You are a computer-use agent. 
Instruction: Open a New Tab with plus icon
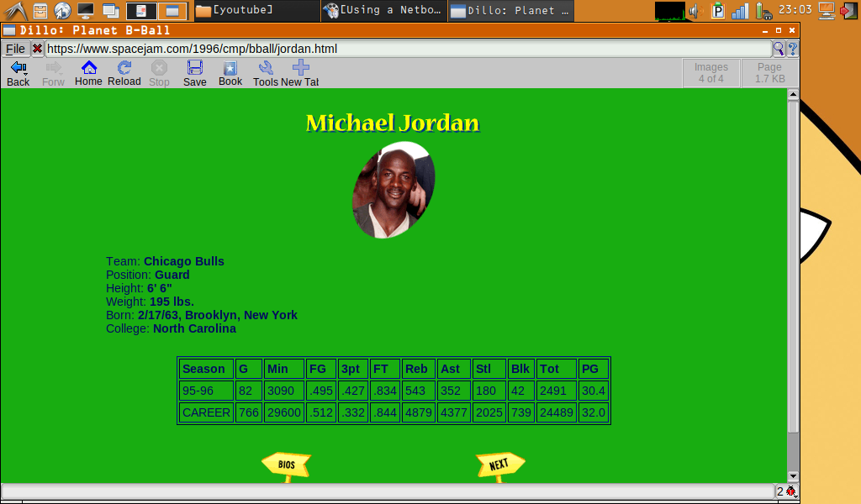point(300,73)
